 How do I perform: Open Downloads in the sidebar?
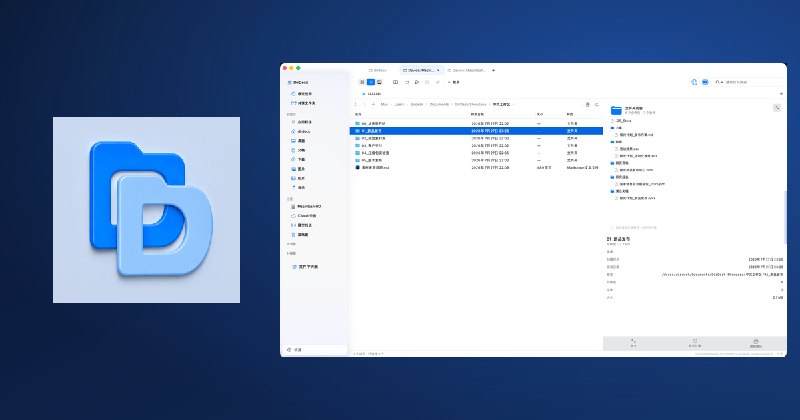(x=298, y=160)
